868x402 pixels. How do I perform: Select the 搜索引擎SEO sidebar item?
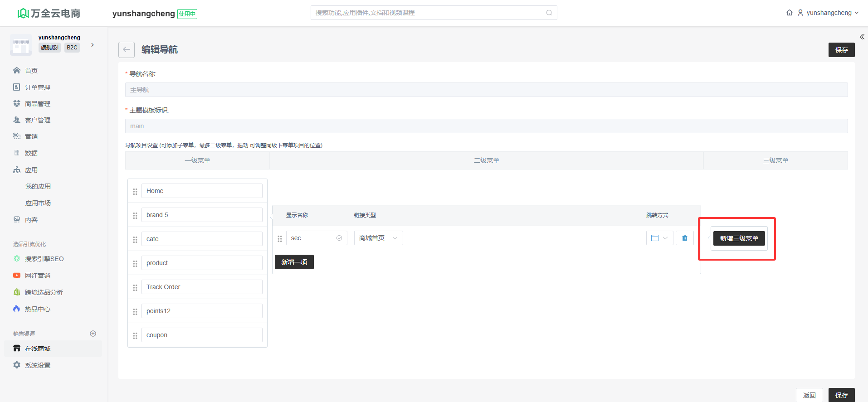click(x=44, y=259)
